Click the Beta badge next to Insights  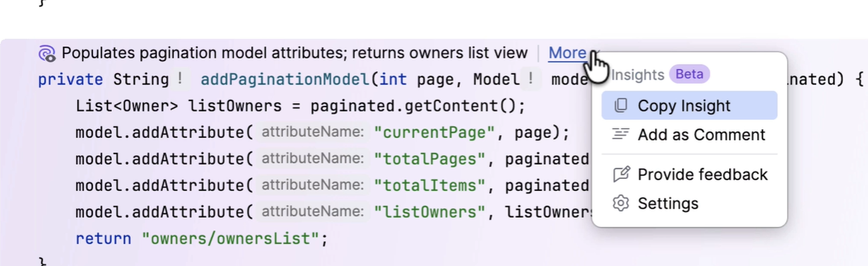689,74
